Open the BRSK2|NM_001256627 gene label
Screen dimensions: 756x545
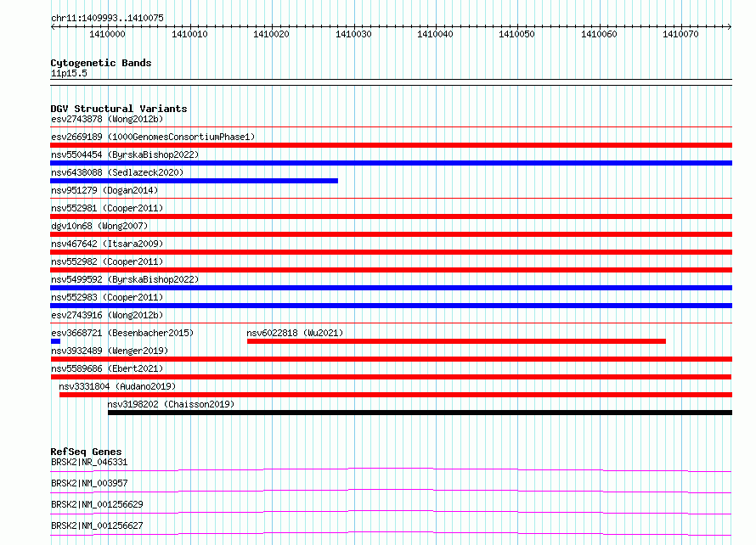point(97,525)
